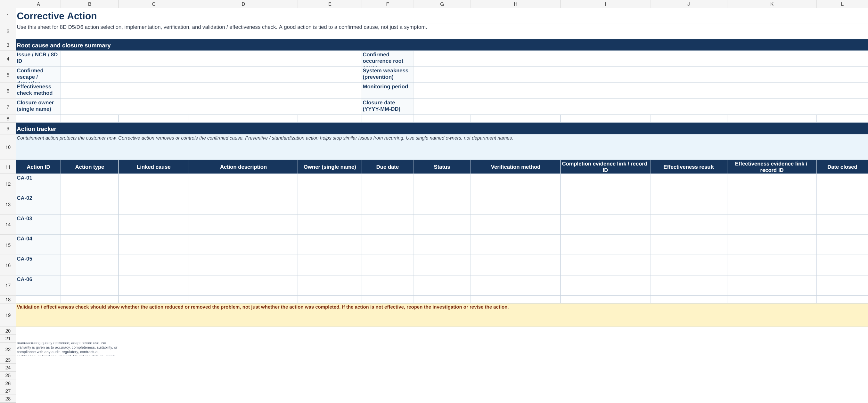This screenshot has height=403, width=868.
Task: Click the input cell for System weakness (prevention)
Action: coord(640,75)
